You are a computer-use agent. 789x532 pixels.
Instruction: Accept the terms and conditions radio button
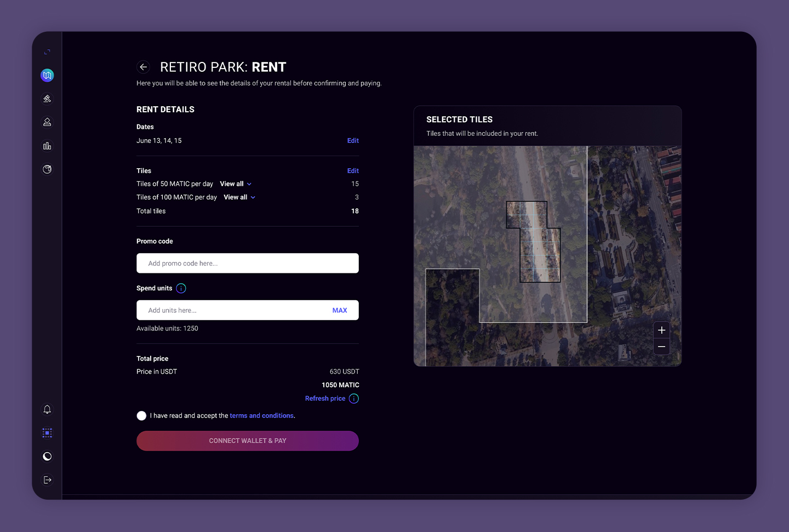(141, 416)
